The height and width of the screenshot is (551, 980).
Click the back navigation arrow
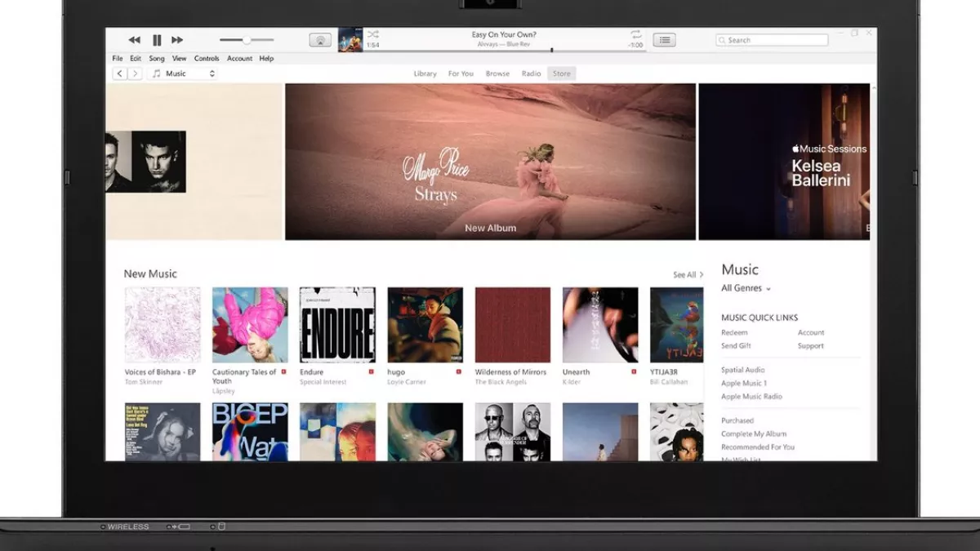[x=119, y=73]
